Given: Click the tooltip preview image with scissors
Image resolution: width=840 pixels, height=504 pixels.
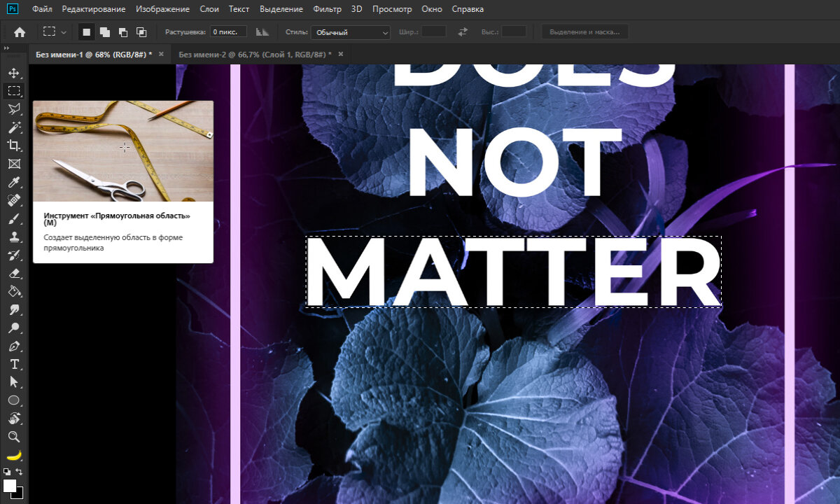Looking at the screenshot, I should (123, 151).
